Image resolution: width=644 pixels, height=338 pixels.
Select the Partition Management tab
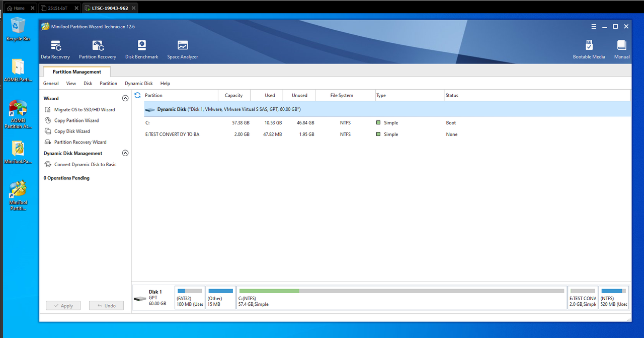point(77,72)
